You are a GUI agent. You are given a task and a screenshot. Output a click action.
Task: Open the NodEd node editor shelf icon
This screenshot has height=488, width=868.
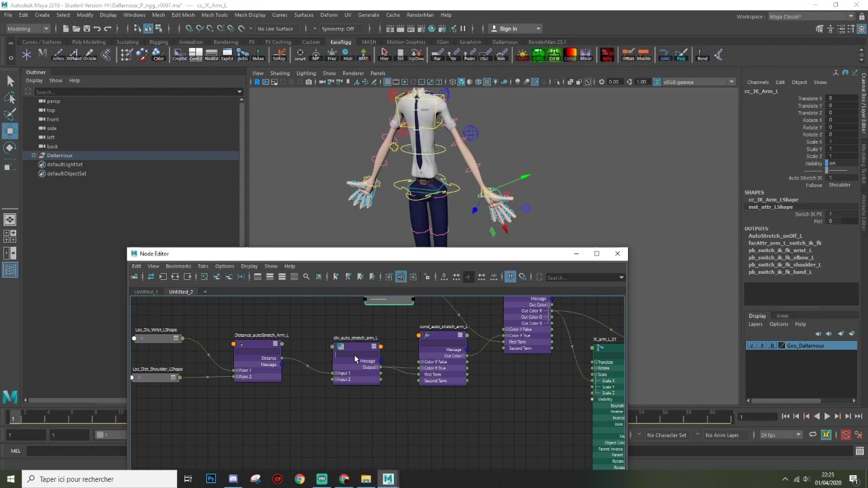(x=212, y=55)
